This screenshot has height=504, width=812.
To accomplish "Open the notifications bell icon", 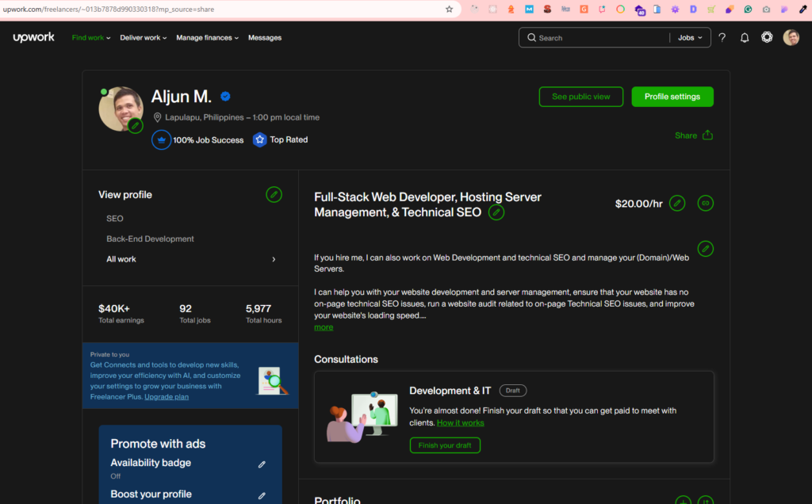I will tap(744, 36).
